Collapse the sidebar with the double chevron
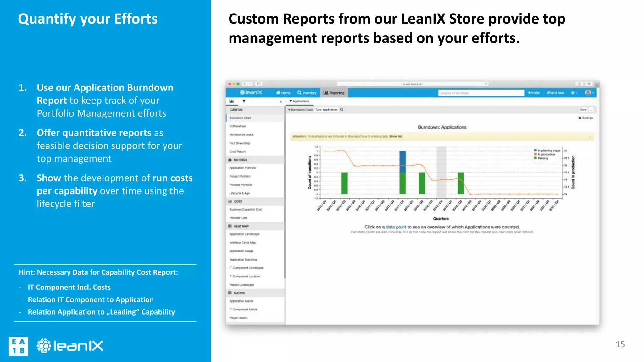The width and height of the screenshot is (644, 362). point(281,101)
